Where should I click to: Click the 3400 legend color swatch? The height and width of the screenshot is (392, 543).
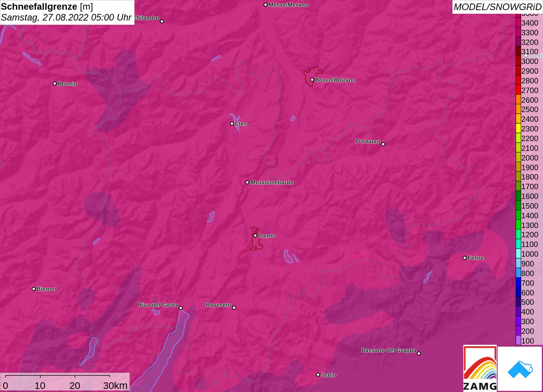pyautogui.click(x=518, y=22)
